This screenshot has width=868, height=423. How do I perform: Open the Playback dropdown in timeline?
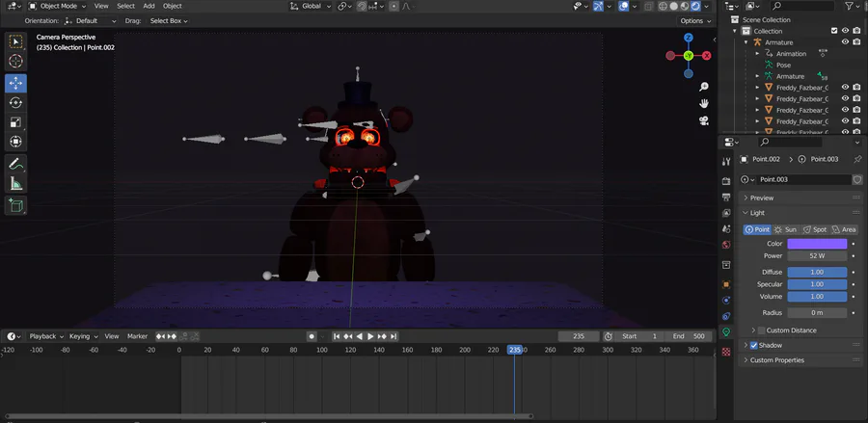point(46,336)
